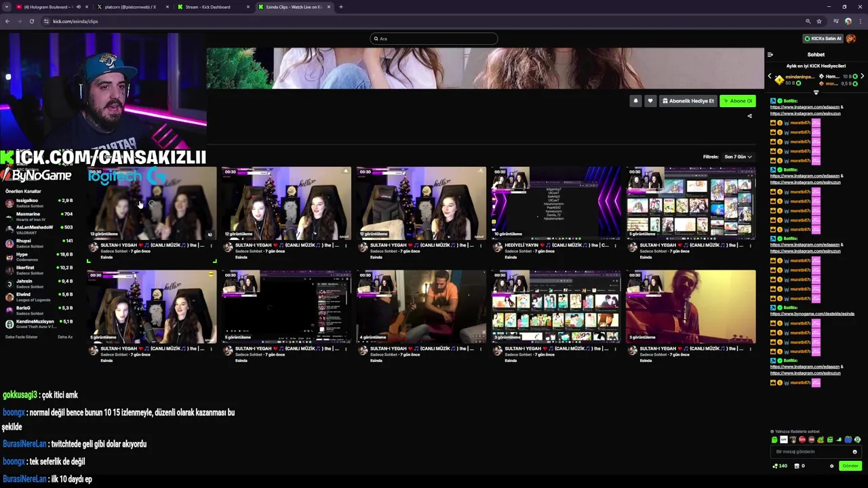Open the emoji picker in message box
The width and height of the screenshot is (868, 488).
tap(854, 451)
